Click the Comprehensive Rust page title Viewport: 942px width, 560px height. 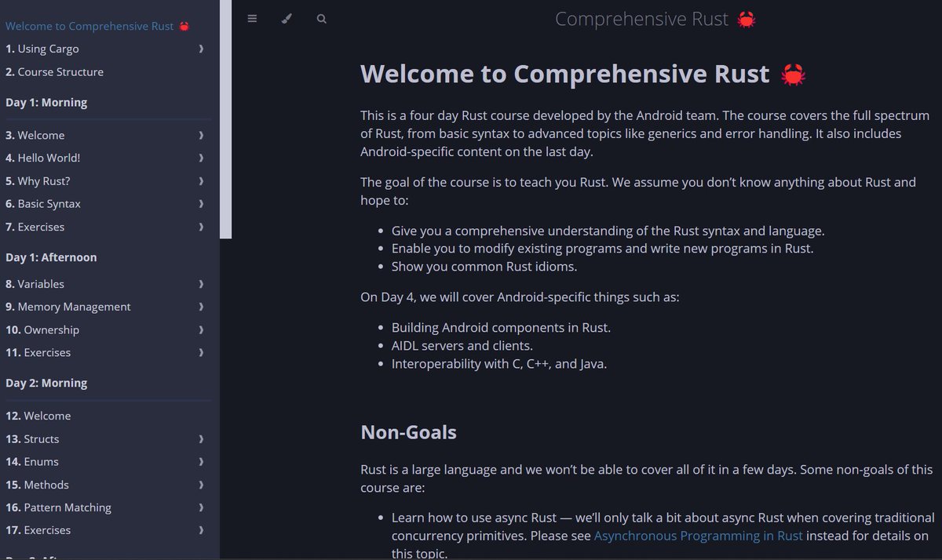655,19
